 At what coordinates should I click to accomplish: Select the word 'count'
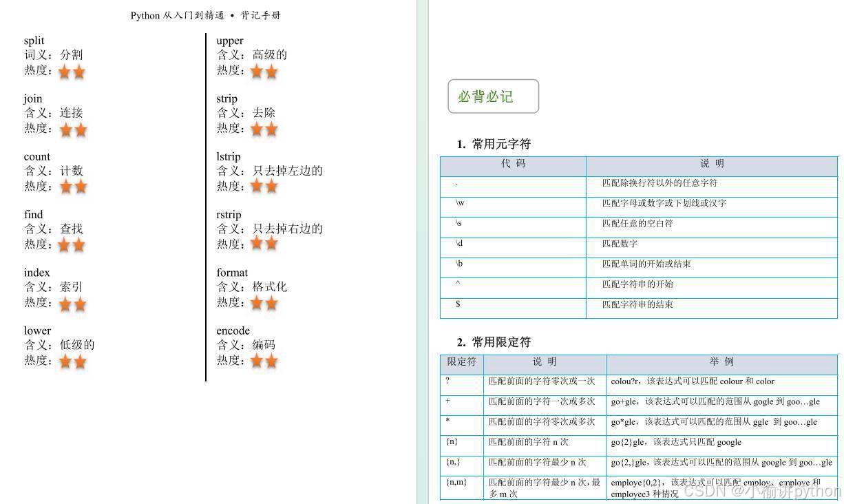[x=36, y=156]
